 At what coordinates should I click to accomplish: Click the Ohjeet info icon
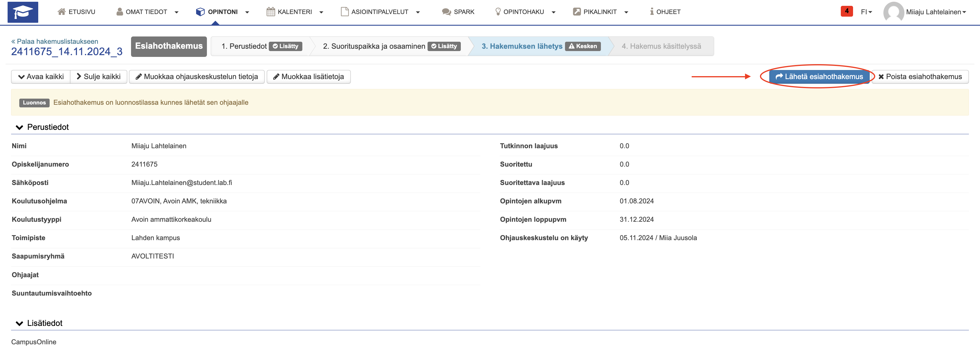click(x=652, y=12)
